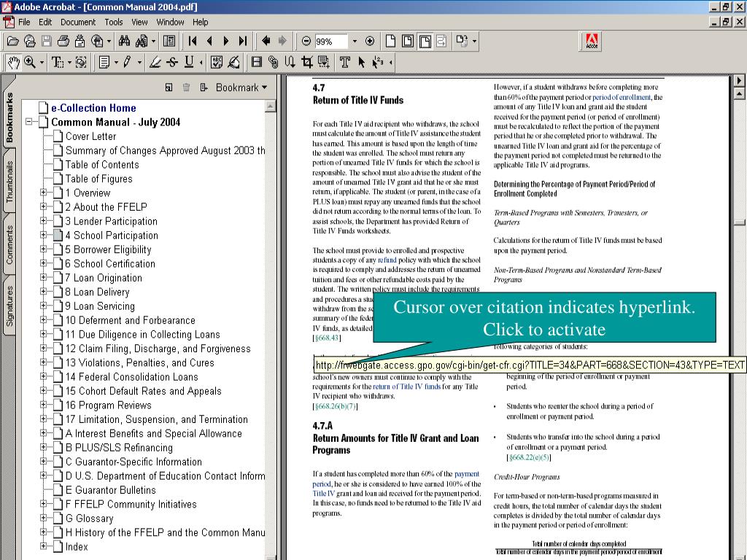Expand the 9 Loan Servicing bookmark
This screenshot has width=747, height=560.
click(43, 306)
